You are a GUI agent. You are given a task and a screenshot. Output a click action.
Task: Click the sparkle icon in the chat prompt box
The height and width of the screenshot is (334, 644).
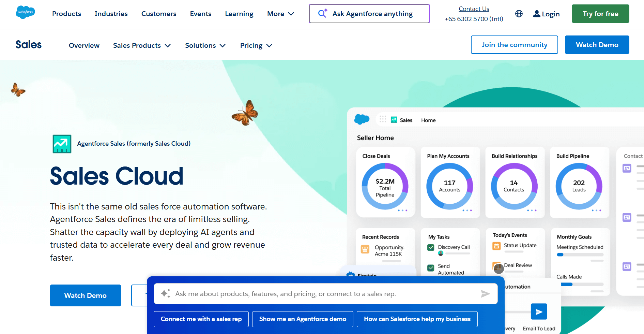pos(166,293)
